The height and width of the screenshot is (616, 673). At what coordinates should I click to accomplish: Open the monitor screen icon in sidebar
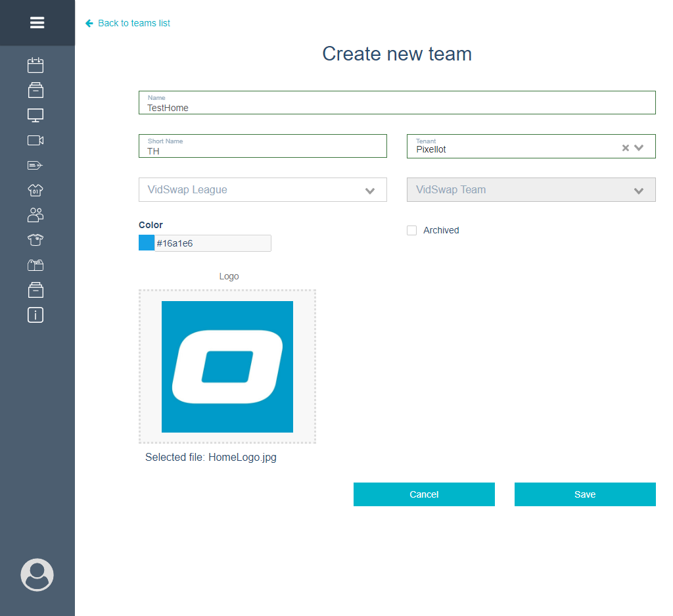pyautogui.click(x=35, y=115)
